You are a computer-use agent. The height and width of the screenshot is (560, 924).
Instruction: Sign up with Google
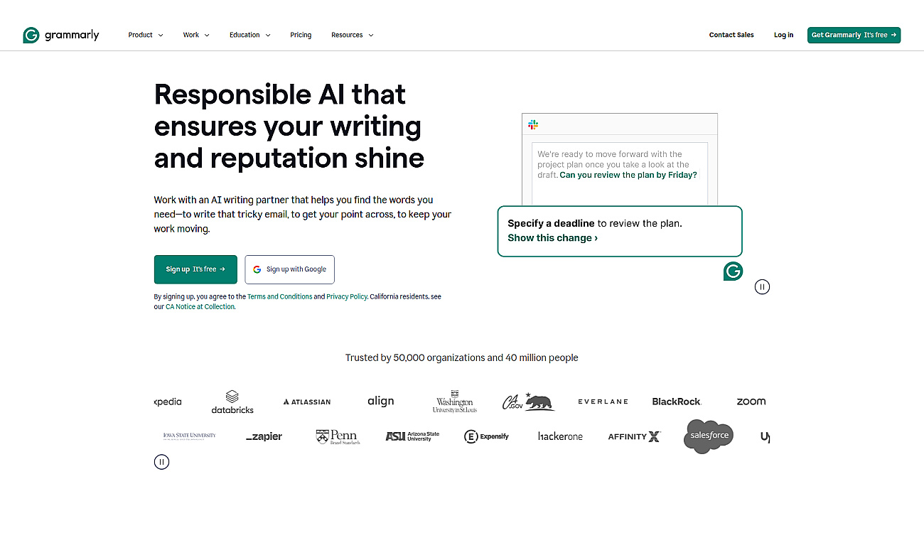point(289,269)
